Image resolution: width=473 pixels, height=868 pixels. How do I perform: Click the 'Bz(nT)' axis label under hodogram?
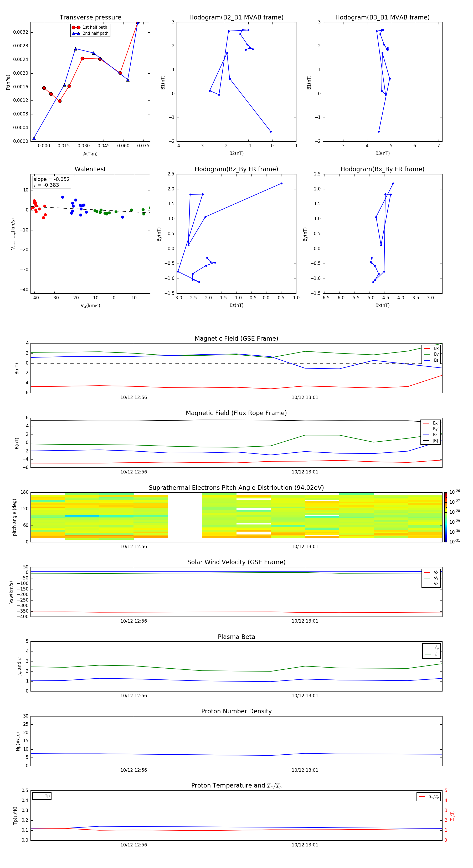[236, 305]
